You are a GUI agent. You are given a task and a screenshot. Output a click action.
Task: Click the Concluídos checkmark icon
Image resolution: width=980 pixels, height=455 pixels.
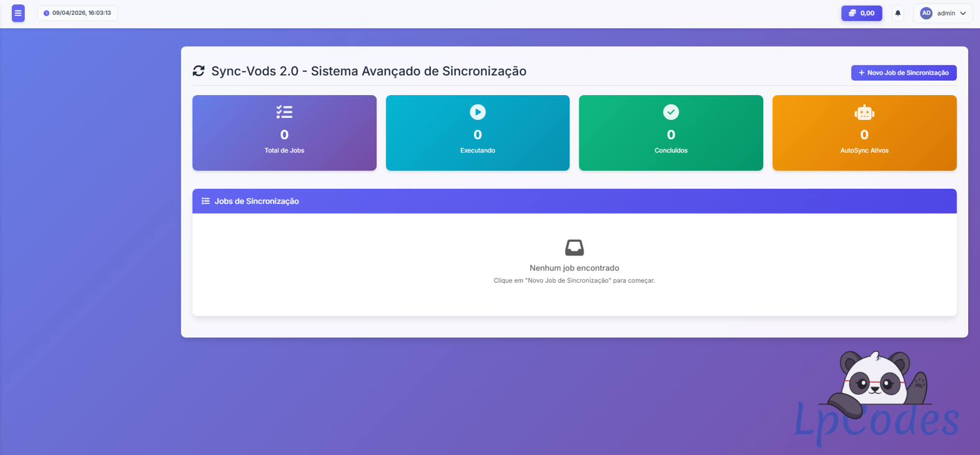[671, 112]
